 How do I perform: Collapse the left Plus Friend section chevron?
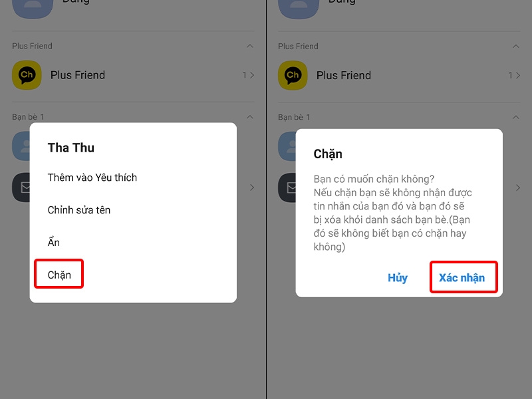click(250, 46)
